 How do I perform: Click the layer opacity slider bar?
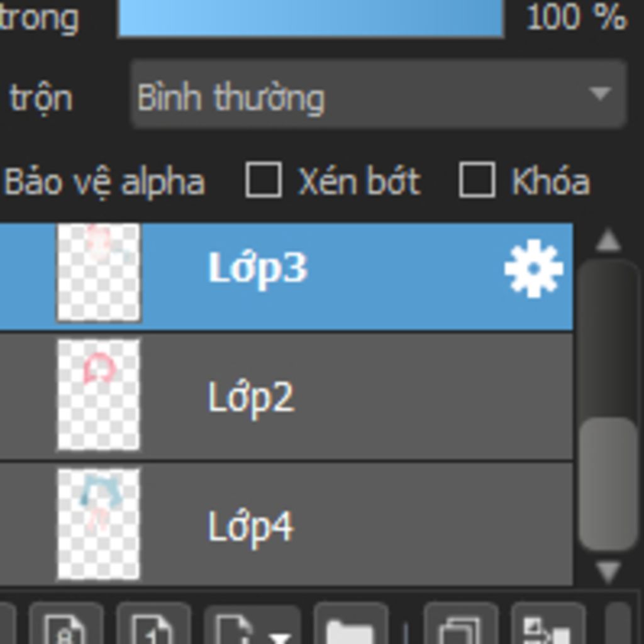click(x=311, y=18)
